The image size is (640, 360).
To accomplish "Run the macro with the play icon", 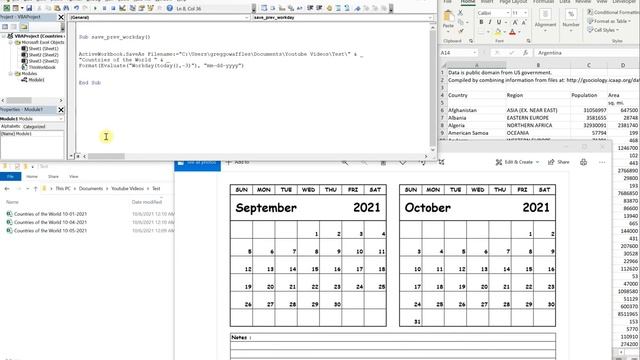I will 95,8.
